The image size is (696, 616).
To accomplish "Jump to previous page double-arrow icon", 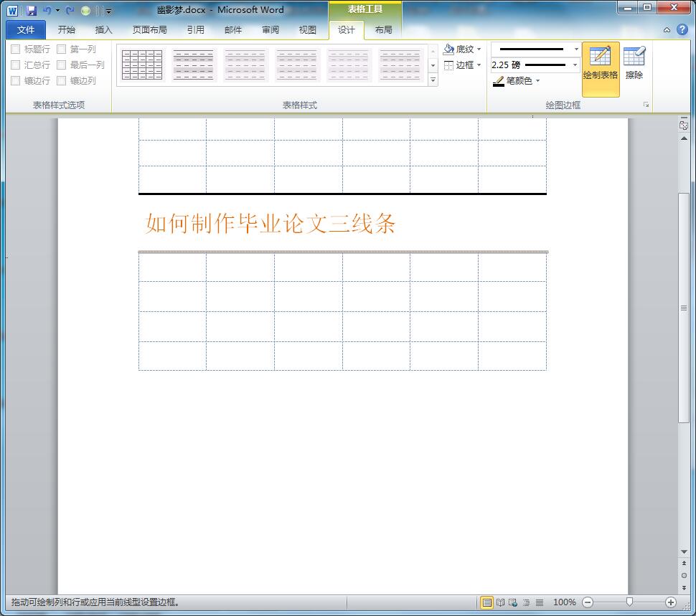I will (x=684, y=563).
